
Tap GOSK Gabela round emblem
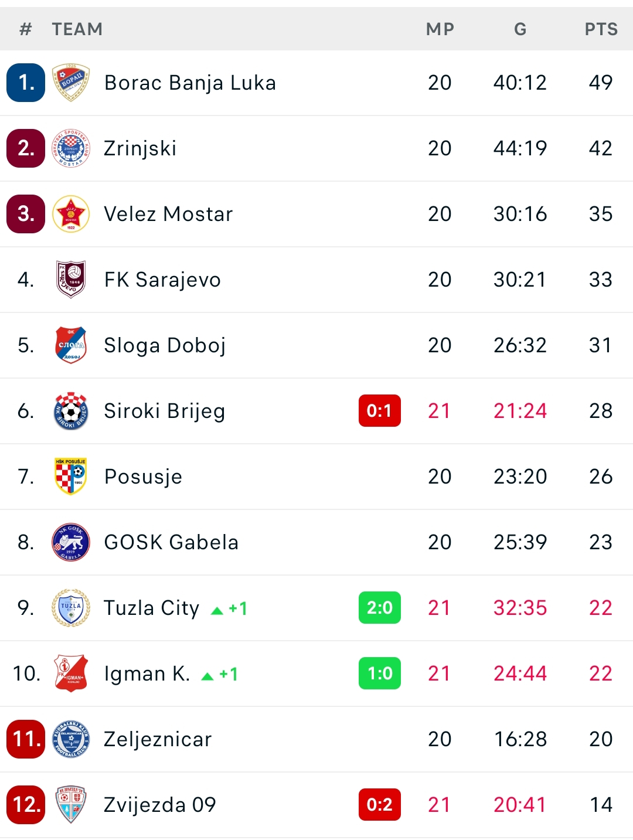pyautogui.click(x=71, y=542)
